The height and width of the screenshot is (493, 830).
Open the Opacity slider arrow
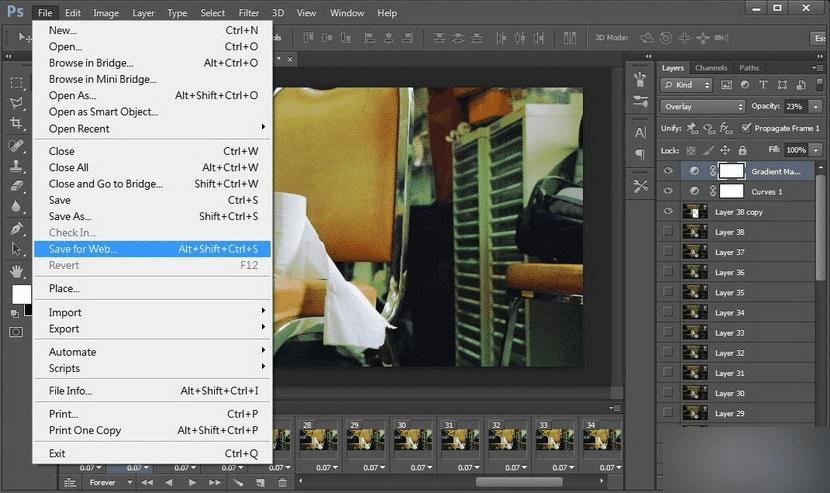[x=816, y=106]
